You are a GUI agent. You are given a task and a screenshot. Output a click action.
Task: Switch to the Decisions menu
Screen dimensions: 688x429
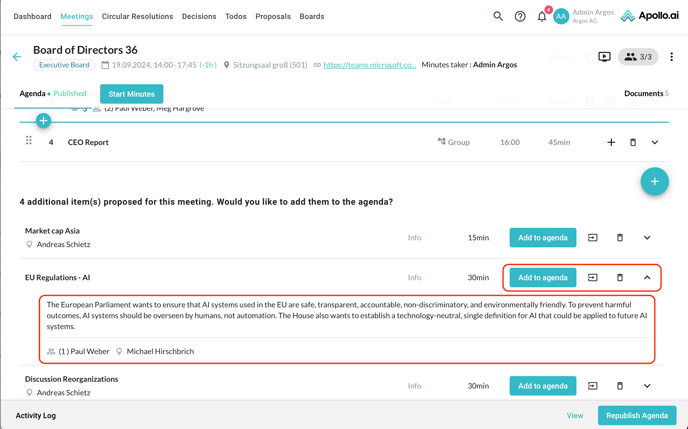pyautogui.click(x=199, y=16)
